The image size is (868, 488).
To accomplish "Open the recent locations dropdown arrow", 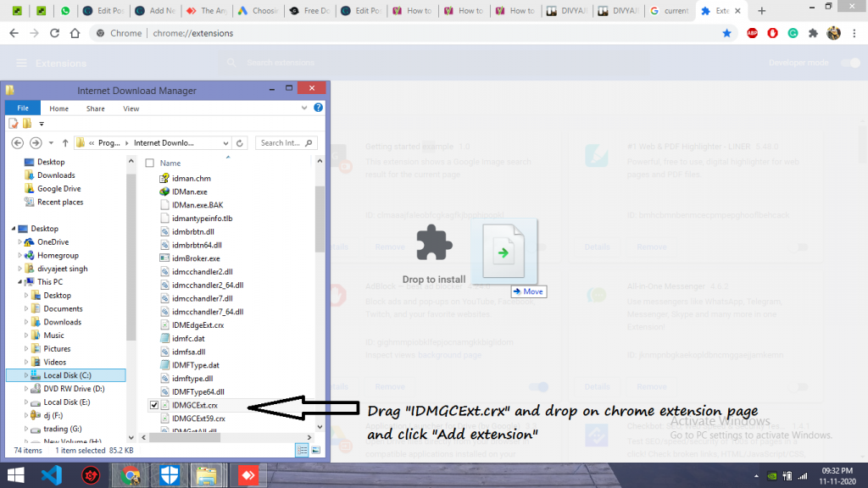I will [51, 142].
